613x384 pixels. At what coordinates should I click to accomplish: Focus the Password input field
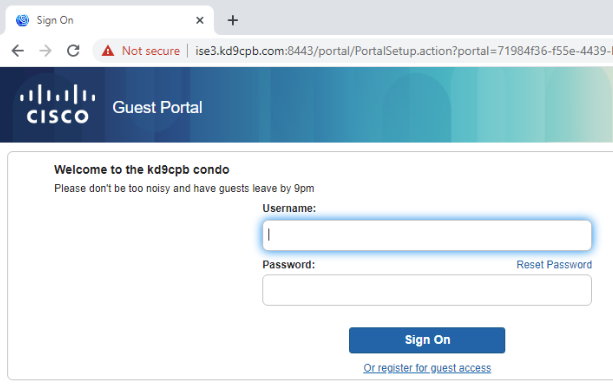click(x=427, y=290)
